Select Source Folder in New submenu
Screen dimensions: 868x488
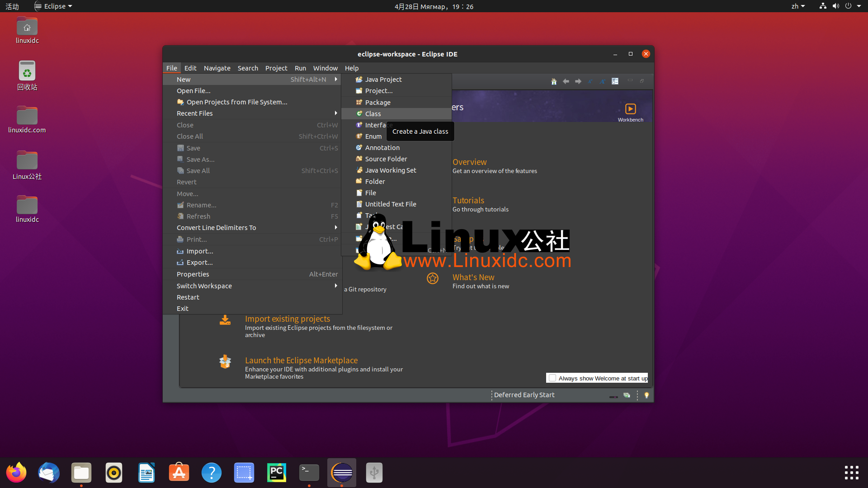(x=396, y=159)
